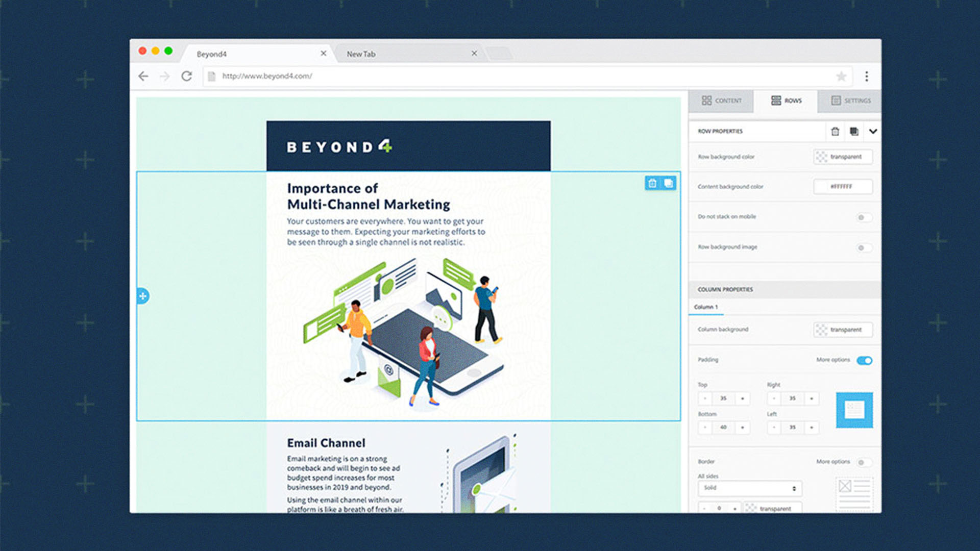The image size is (980, 551).
Task: Select the Column 1 tab
Action: tap(706, 307)
